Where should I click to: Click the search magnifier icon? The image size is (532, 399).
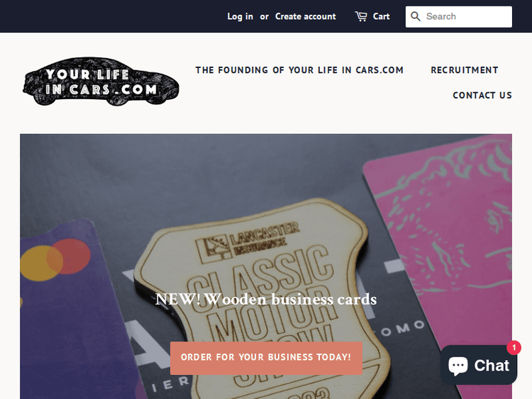pos(415,16)
